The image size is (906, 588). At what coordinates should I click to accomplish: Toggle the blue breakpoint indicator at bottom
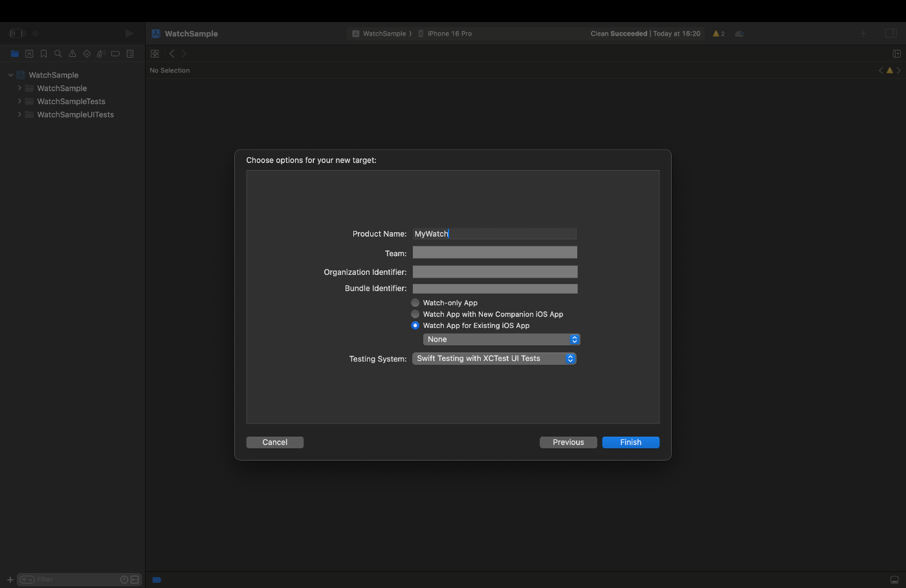(x=157, y=580)
